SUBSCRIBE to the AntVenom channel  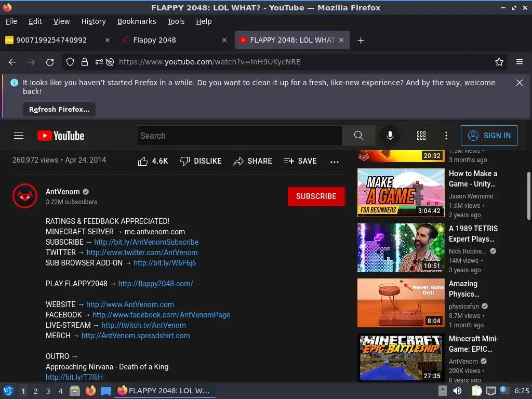pos(316,196)
